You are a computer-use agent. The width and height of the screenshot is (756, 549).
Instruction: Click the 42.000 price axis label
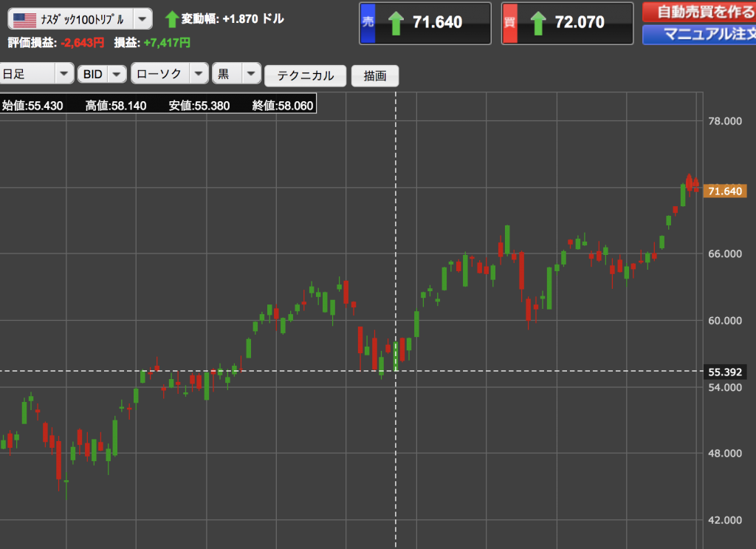(725, 520)
